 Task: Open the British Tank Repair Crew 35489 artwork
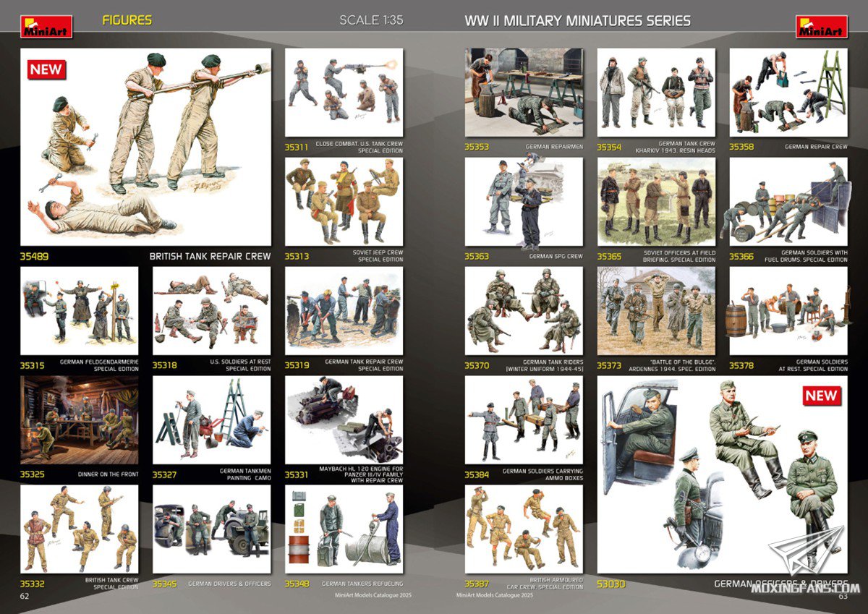[145, 147]
